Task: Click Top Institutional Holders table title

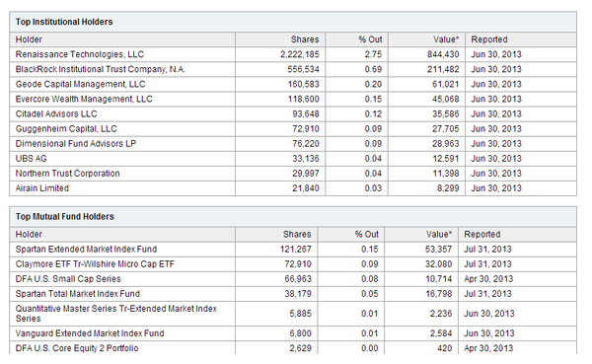Action: click(64, 22)
